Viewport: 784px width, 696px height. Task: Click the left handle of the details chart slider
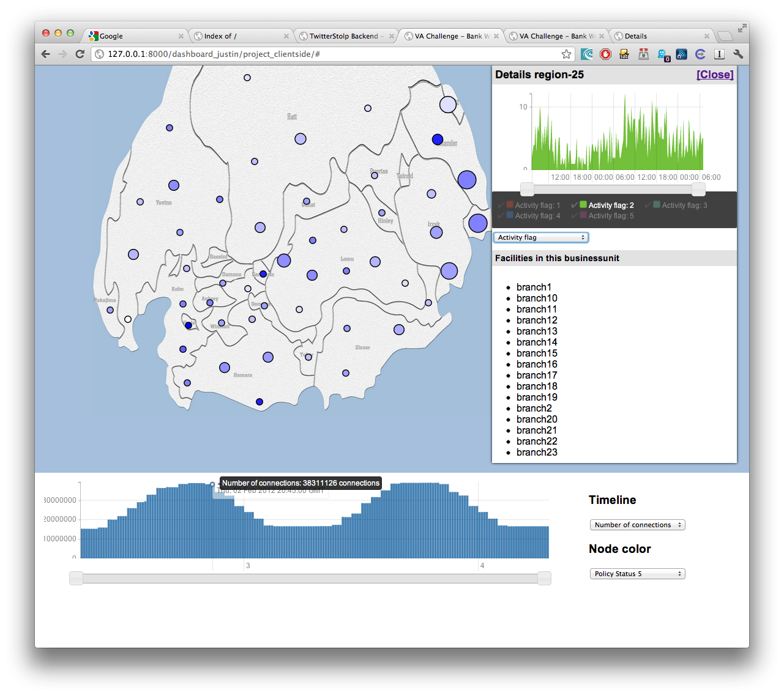click(527, 190)
